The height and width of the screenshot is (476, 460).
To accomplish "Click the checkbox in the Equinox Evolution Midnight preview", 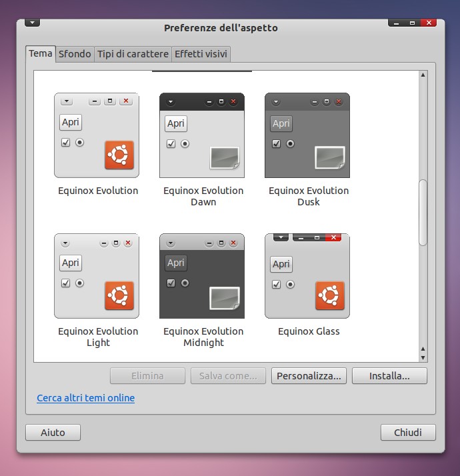I will point(171,283).
